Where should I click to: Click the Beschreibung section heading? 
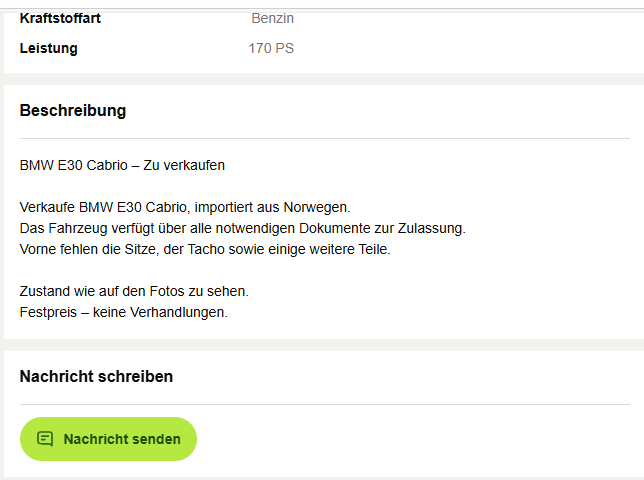point(73,110)
